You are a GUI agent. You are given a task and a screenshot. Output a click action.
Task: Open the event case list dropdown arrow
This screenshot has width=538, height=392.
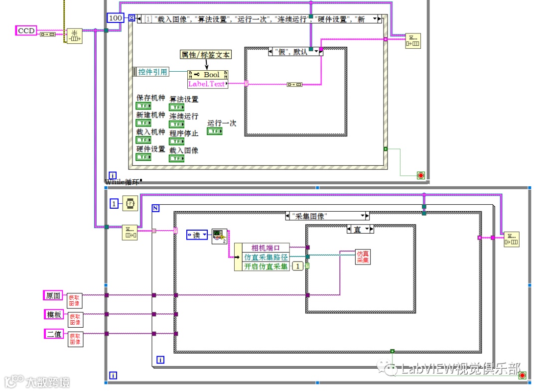(x=375, y=19)
